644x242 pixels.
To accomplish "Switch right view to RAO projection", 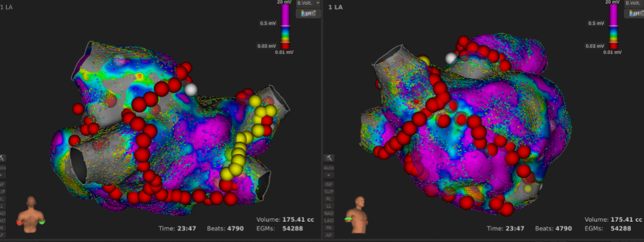I will pos(329,213).
